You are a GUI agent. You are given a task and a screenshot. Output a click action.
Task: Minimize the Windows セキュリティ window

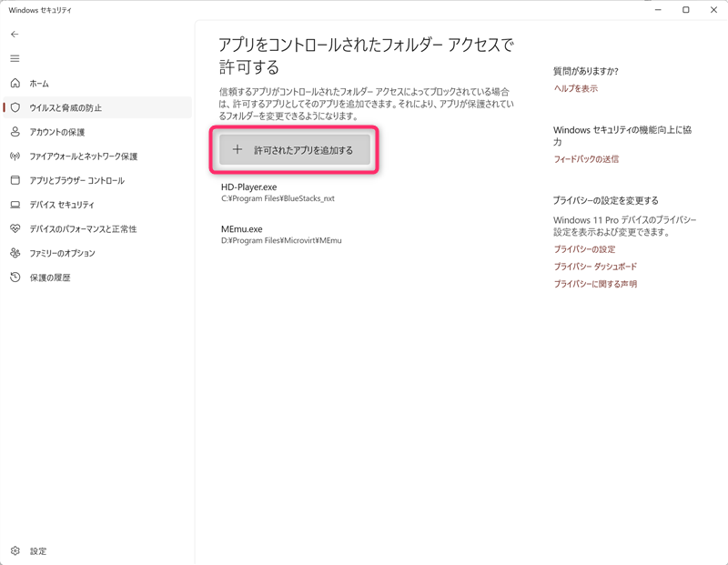658,10
